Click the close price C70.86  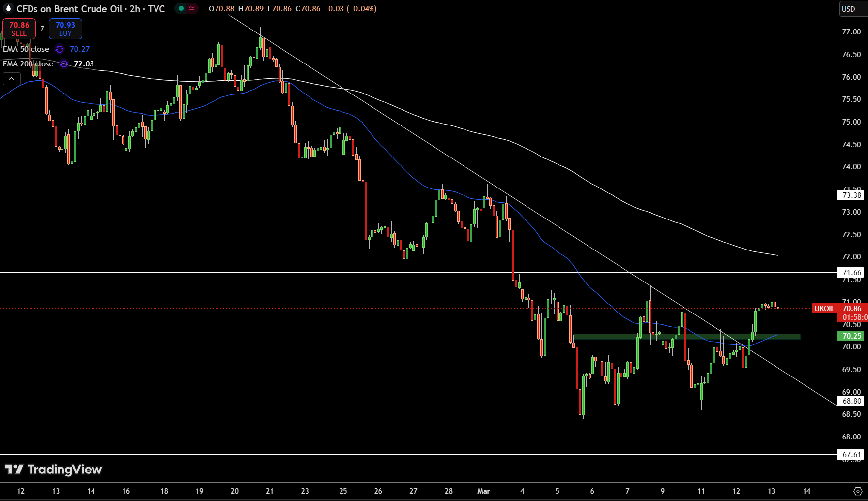308,9
